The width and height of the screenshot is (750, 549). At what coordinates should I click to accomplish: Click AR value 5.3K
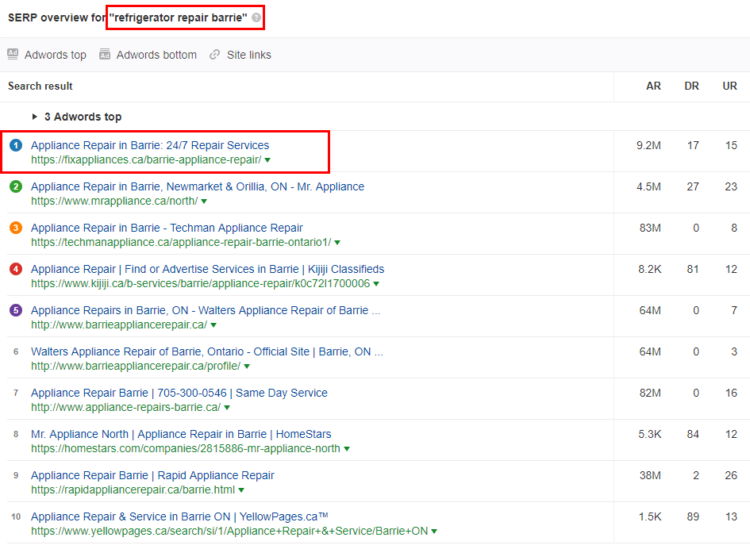coord(650,434)
